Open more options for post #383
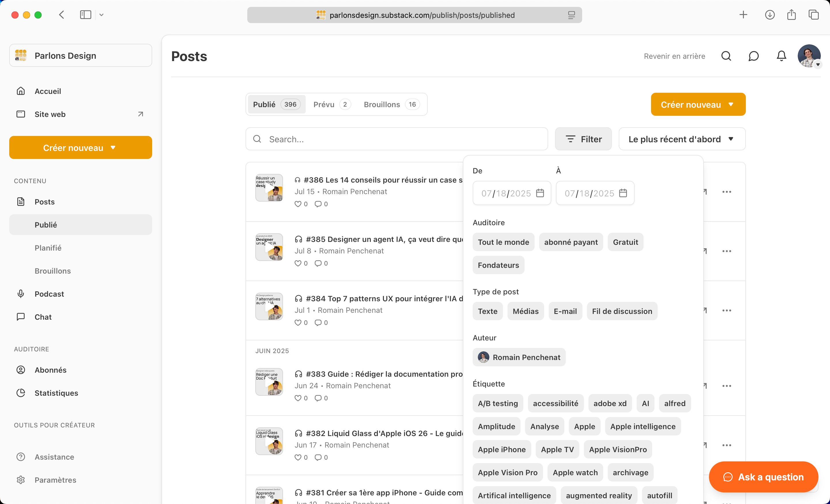Viewport: 830px width, 504px height. tap(727, 386)
